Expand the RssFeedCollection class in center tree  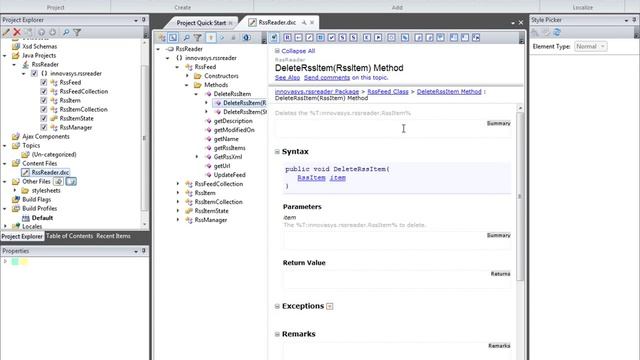tap(178, 184)
